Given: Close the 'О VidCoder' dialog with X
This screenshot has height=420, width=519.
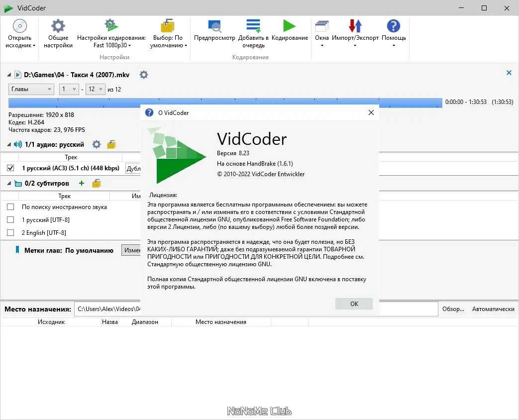Looking at the screenshot, I should click(371, 112).
